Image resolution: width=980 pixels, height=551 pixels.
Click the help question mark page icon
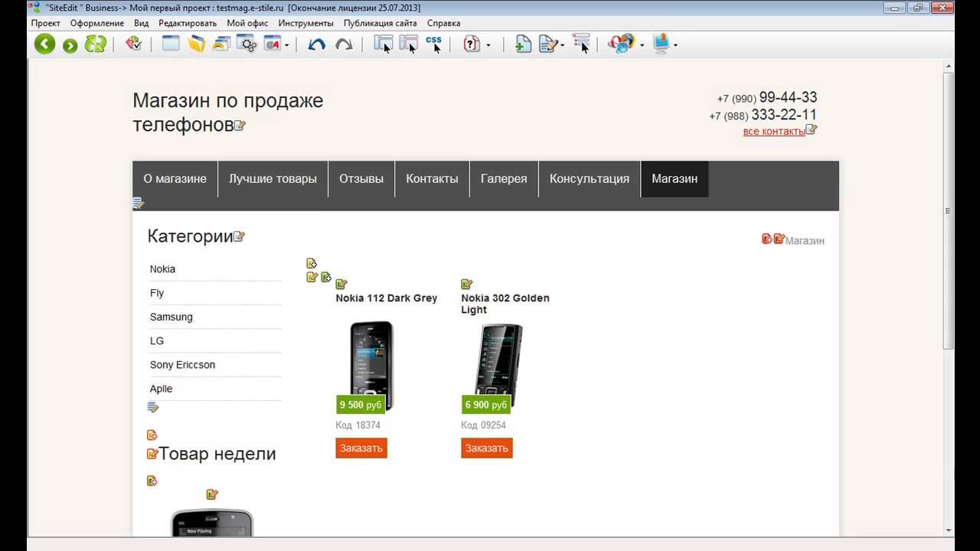click(x=472, y=44)
